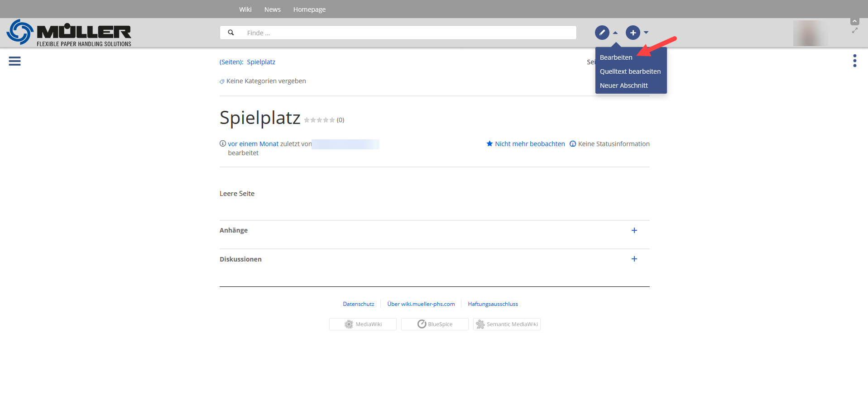
Task: Click into the Finde search field
Action: pos(408,33)
